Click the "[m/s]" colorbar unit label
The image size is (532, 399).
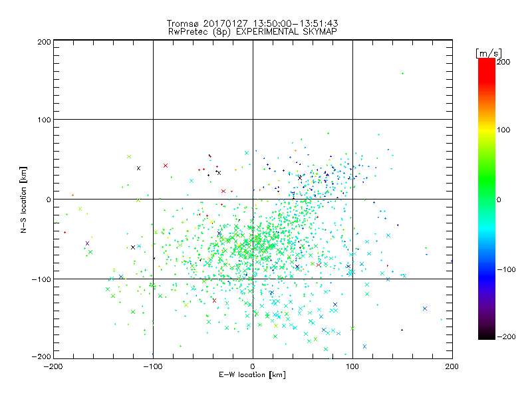[489, 53]
